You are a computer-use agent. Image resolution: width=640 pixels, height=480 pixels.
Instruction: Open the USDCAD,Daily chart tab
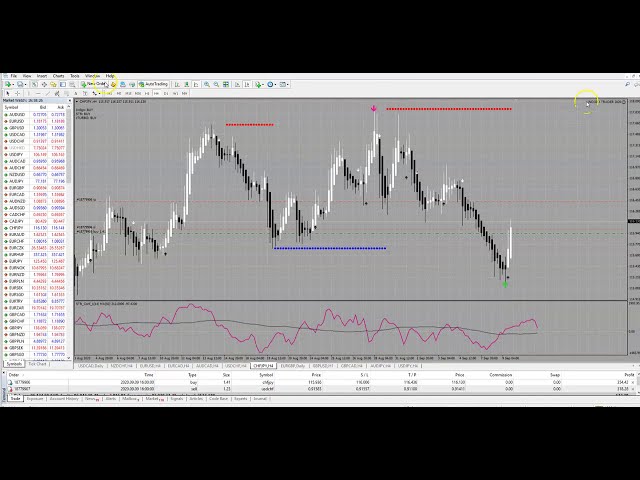[92, 366]
